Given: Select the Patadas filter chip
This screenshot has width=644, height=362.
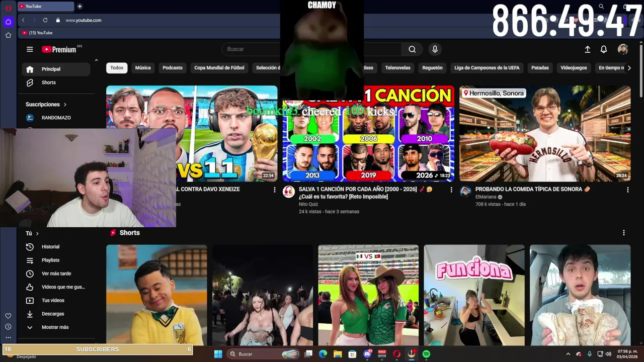Looking at the screenshot, I should (x=540, y=68).
